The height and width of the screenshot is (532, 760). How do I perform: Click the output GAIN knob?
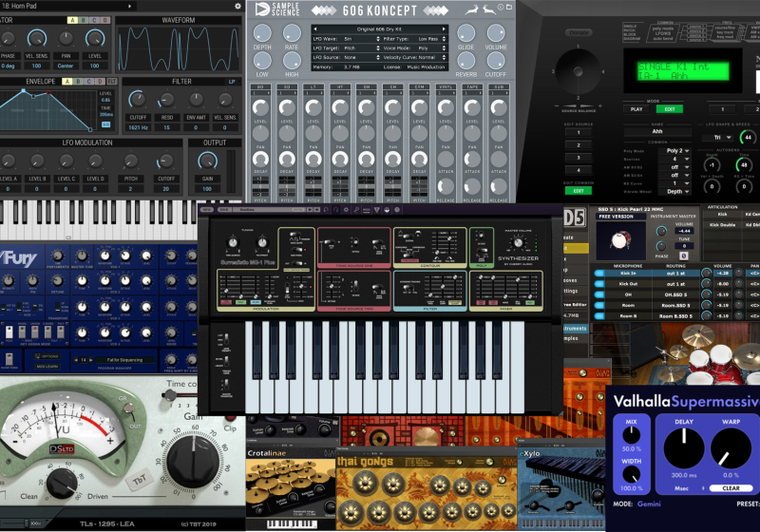point(209,161)
